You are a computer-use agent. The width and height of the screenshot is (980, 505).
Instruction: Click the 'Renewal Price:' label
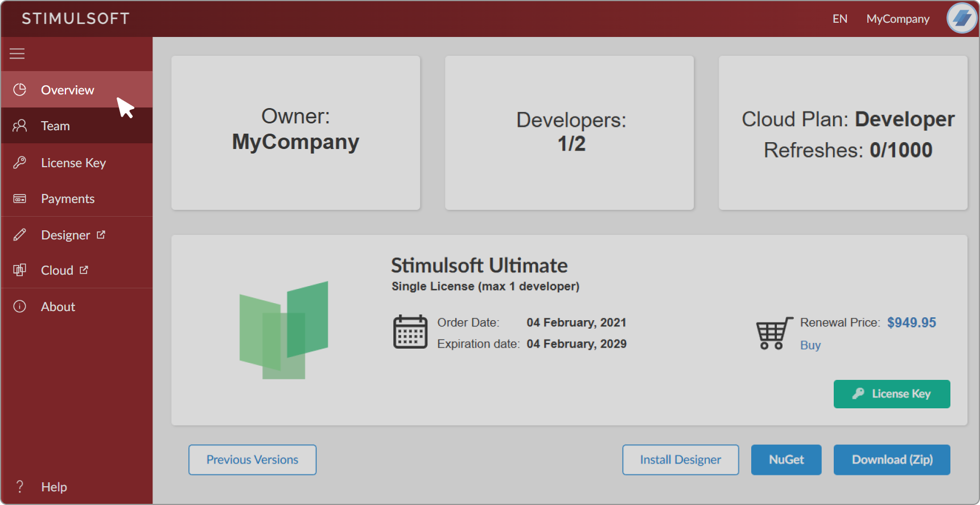[x=840, y=322]
